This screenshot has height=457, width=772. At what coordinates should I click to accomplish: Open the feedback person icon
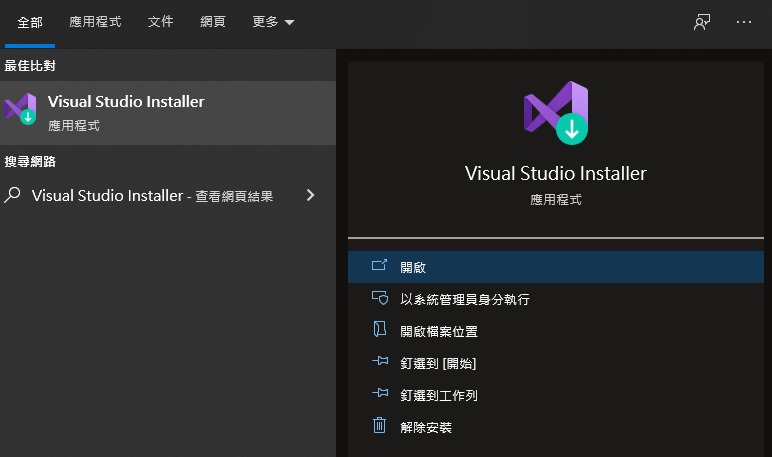click(x=702, y=22)
